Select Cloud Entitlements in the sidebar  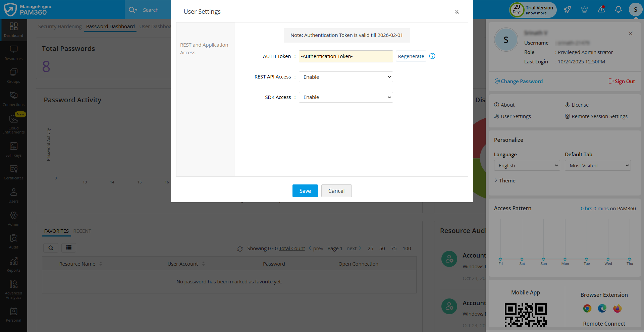coord(13,122)
